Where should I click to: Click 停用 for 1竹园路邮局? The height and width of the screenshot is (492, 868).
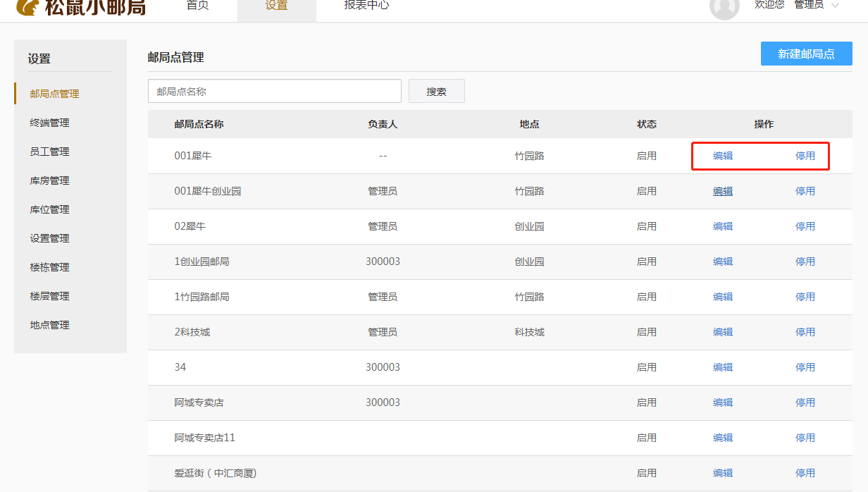(805, 297)
